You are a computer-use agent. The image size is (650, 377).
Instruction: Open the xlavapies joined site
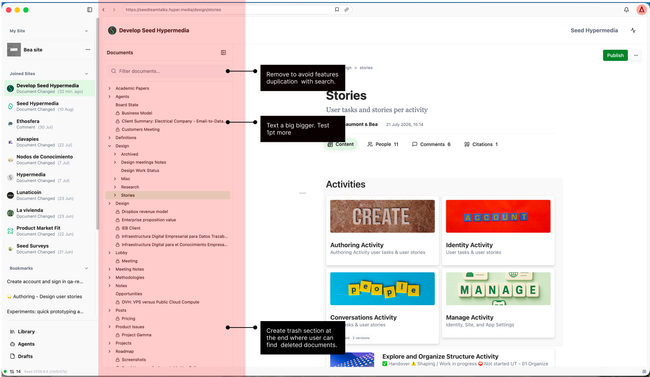coord(50,142)
